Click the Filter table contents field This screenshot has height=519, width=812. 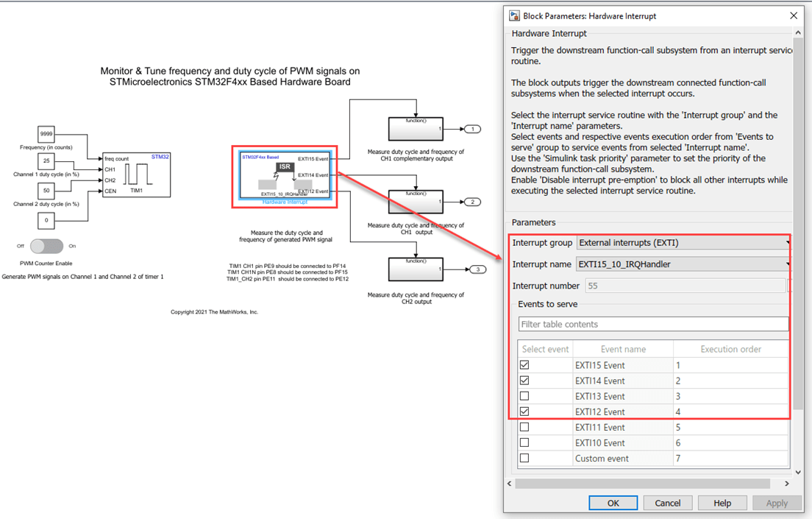654,324
